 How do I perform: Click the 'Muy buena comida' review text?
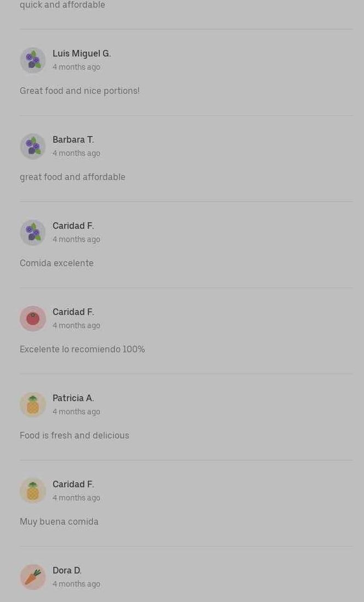coord(59,522)
